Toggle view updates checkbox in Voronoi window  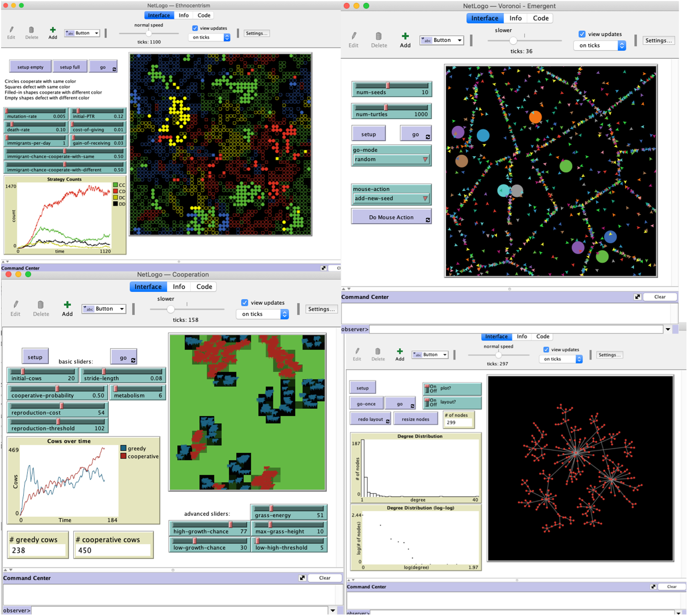[x=582, y=34]
